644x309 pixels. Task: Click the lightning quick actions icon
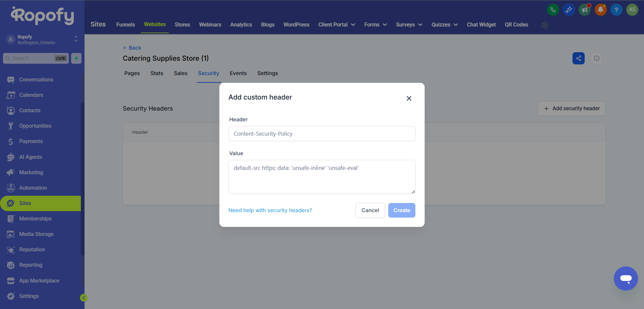76,58
